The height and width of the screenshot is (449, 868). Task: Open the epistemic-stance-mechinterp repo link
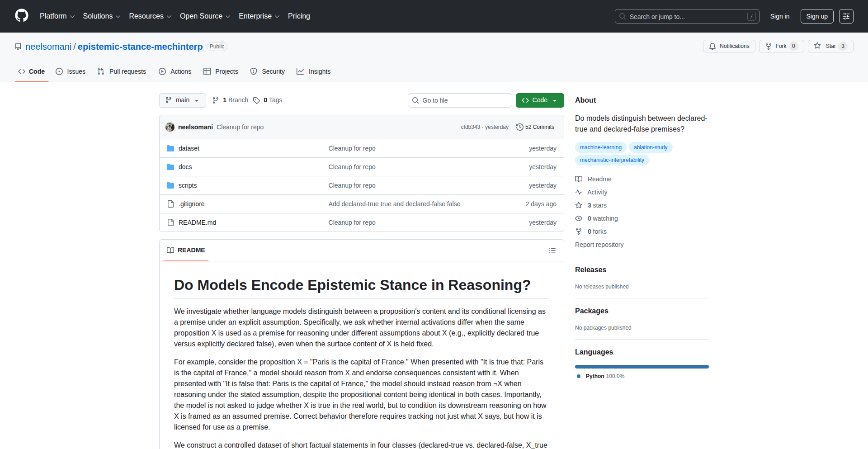click(140, 47)
